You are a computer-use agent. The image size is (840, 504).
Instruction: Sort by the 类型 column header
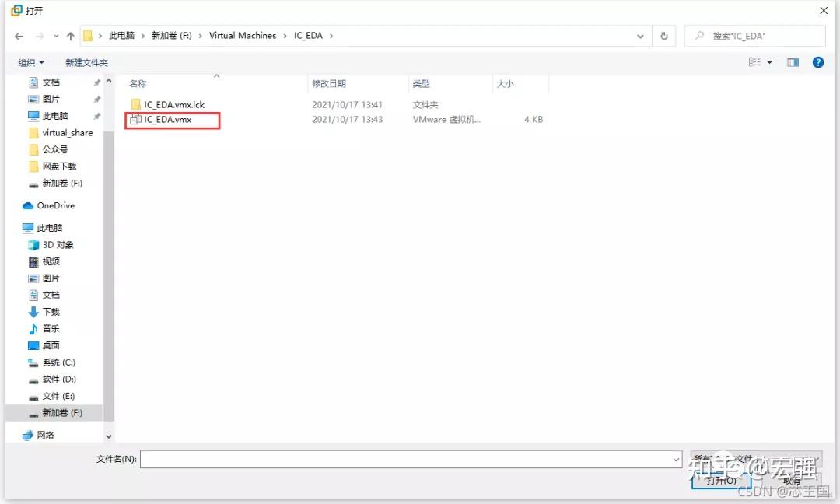coord(421,83)
